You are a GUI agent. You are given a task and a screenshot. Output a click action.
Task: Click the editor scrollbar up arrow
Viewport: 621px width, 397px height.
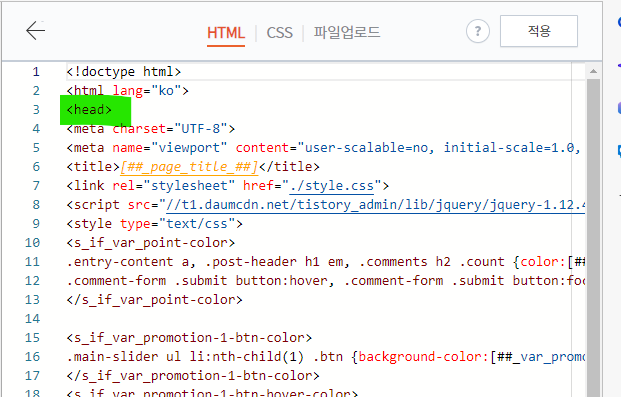tap(593, 71)
